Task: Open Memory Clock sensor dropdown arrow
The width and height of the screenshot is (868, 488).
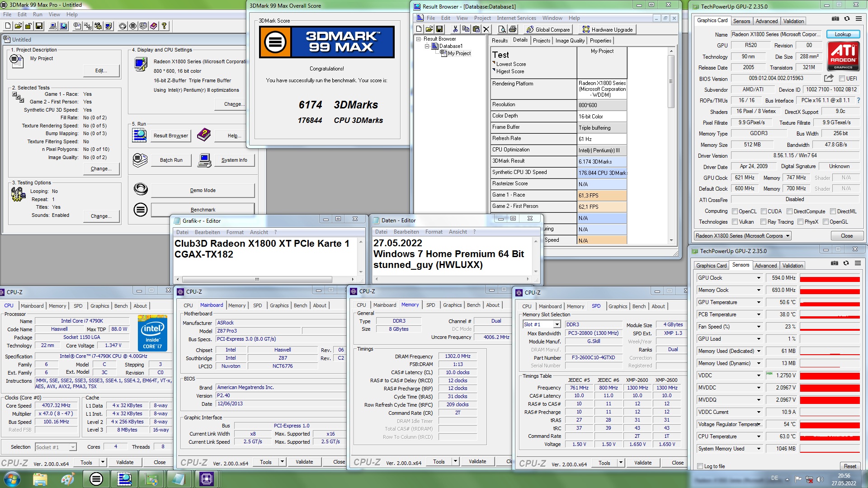Action: (759, 290)
